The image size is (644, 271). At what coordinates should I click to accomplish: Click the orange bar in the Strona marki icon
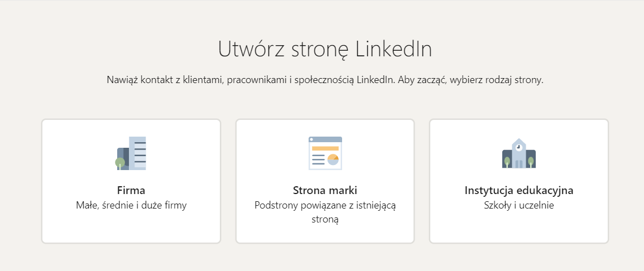coord(325,148)
